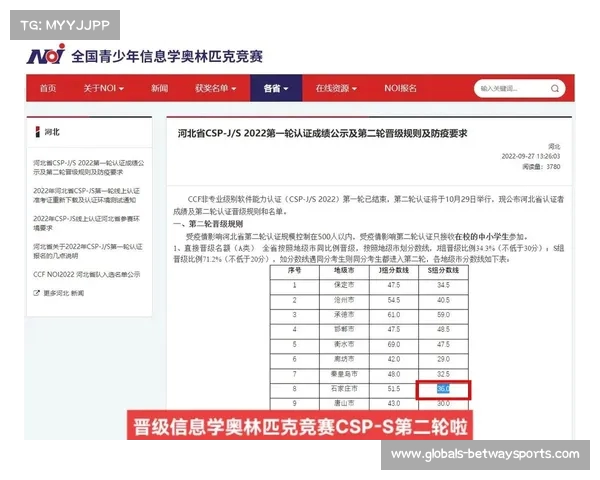Click the J组 score 51.5 for 石家庄市
Screen dimensions: 600x480
pyautogui.click(x=394, y=389)
